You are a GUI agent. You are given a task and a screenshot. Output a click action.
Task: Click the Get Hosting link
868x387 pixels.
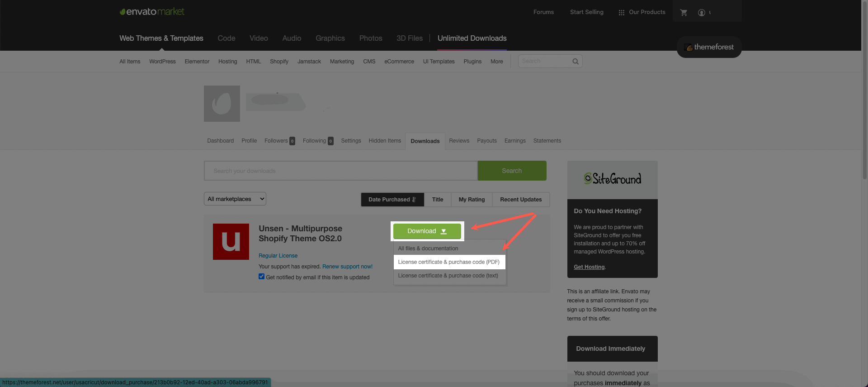(x=589, y=267)
